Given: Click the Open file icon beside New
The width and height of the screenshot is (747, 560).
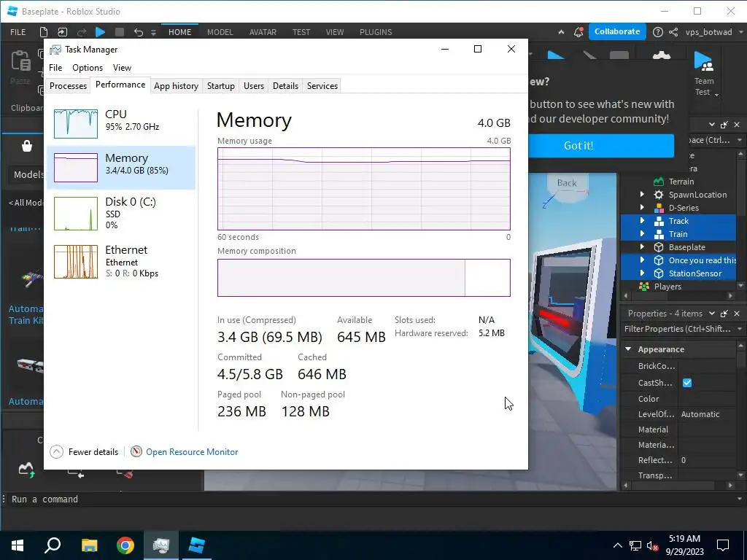Looking at the screenshot, I should point(63,32).
